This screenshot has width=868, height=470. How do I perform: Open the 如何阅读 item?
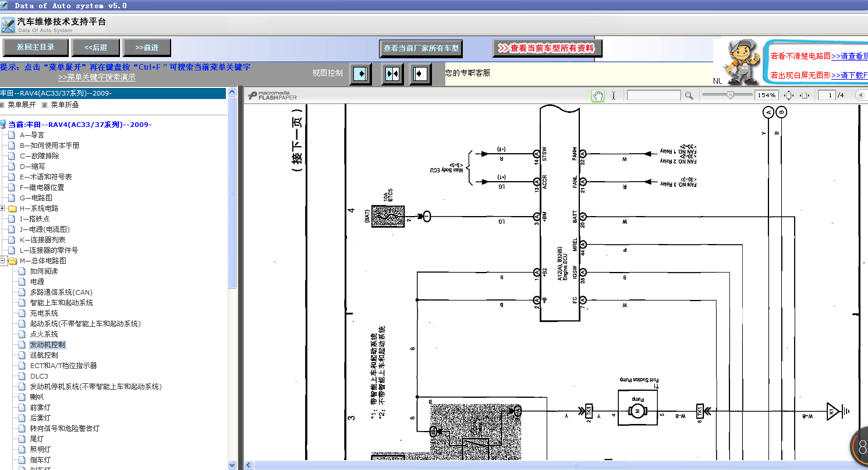[44, 271]
